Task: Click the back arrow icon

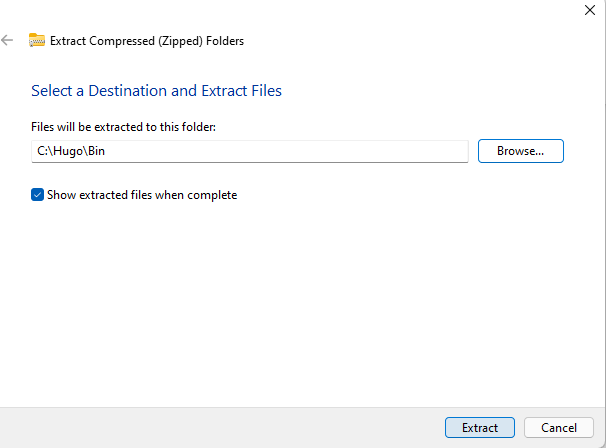Action: pyautogui.click(x=7, y=40)
